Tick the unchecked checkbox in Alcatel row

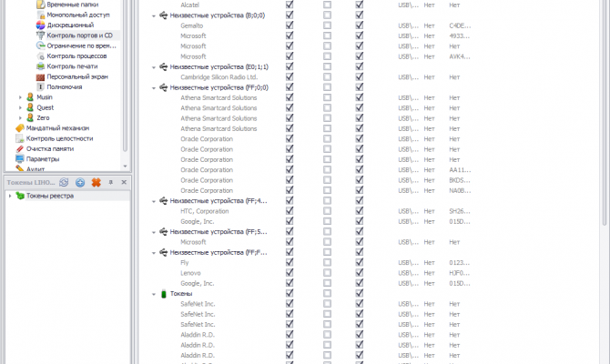click(328, 5)
